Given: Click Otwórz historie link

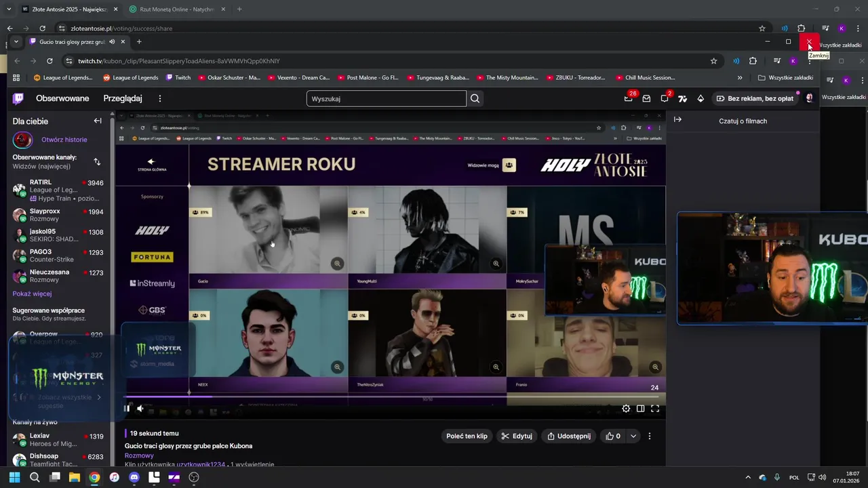Looking at the screenshot, I should click(x=64, y=140).
